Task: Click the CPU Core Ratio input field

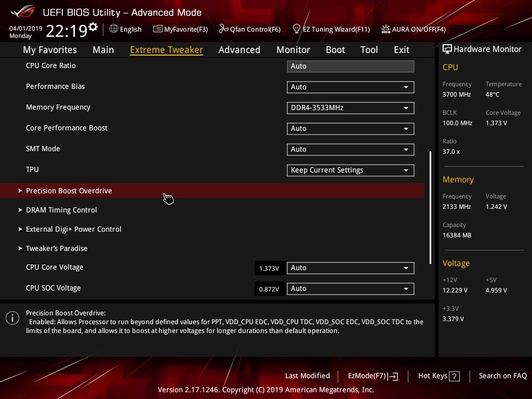Action: tap(351, 66)
